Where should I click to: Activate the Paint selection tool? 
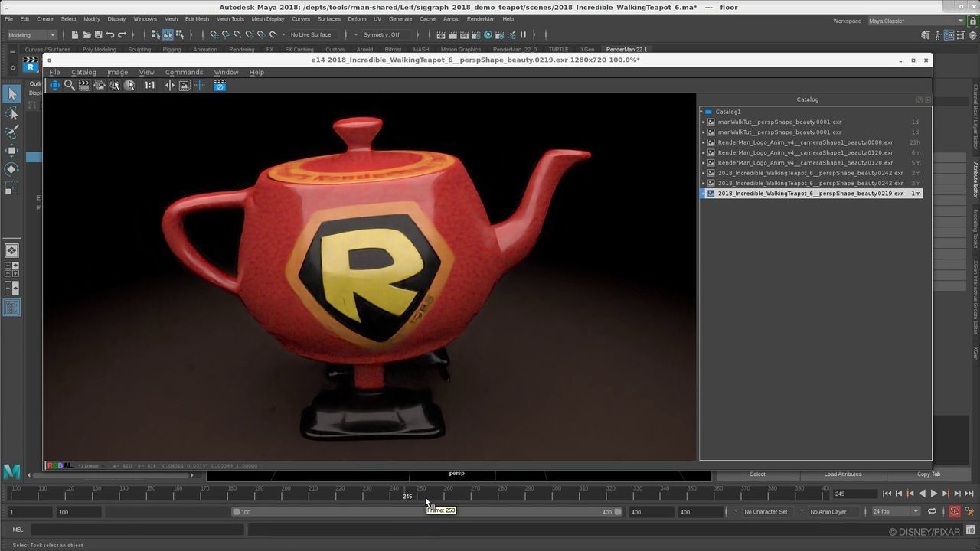pos(11,132)
